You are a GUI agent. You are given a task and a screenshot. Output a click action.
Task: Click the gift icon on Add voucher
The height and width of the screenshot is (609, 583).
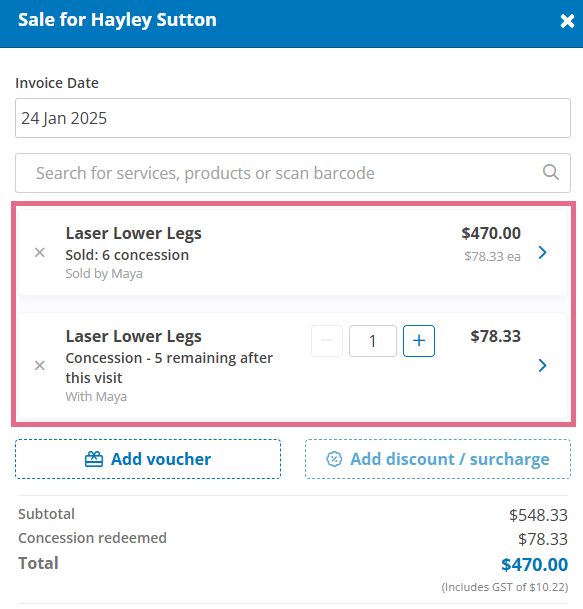coord(94,459)
